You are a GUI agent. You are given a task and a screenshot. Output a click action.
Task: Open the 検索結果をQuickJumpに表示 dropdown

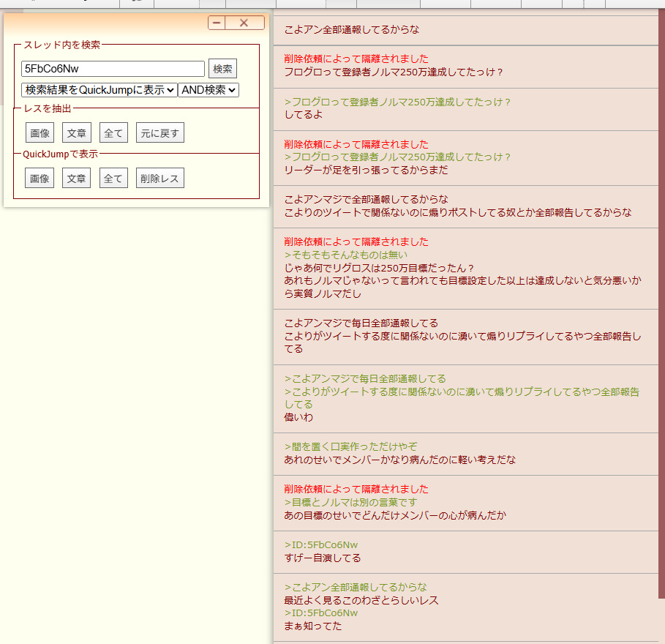click(x=99, y=90)
